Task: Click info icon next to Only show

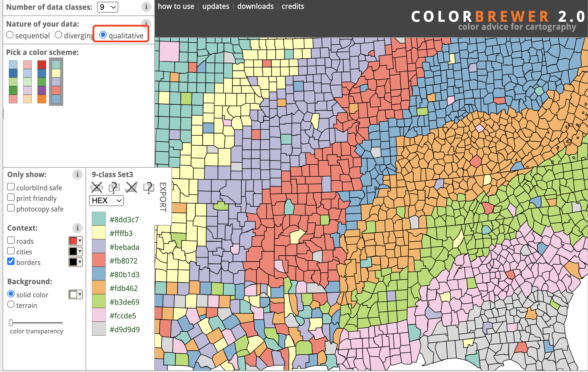Action: (x=77, y=174)
